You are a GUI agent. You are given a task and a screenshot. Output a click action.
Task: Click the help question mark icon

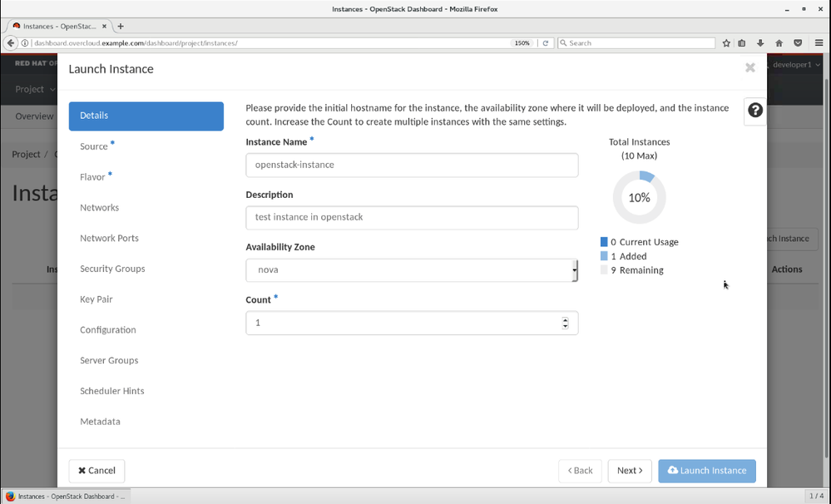pyautogui.click(x=754, y=111)
